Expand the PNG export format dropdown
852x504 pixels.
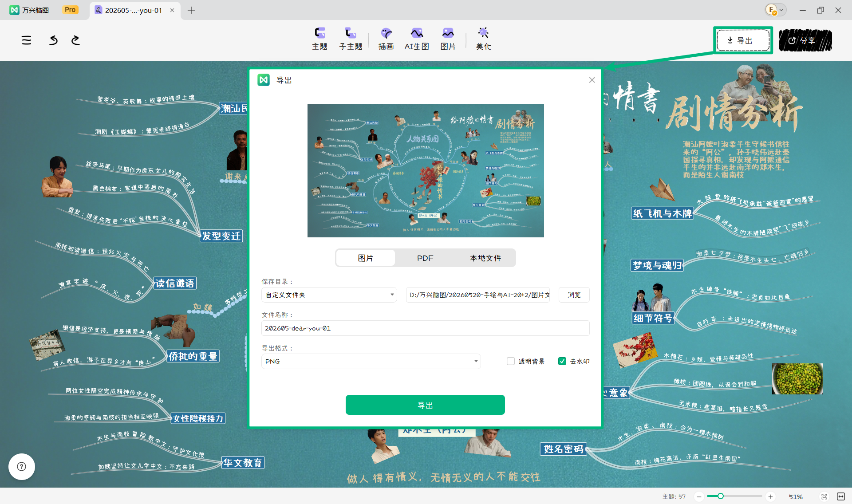click(x=371, y=362)
